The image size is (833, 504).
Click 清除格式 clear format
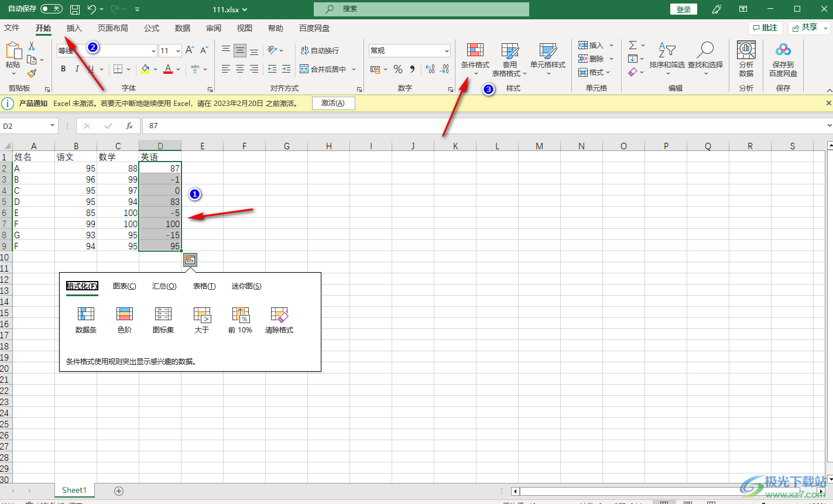(x=279, y=320)
